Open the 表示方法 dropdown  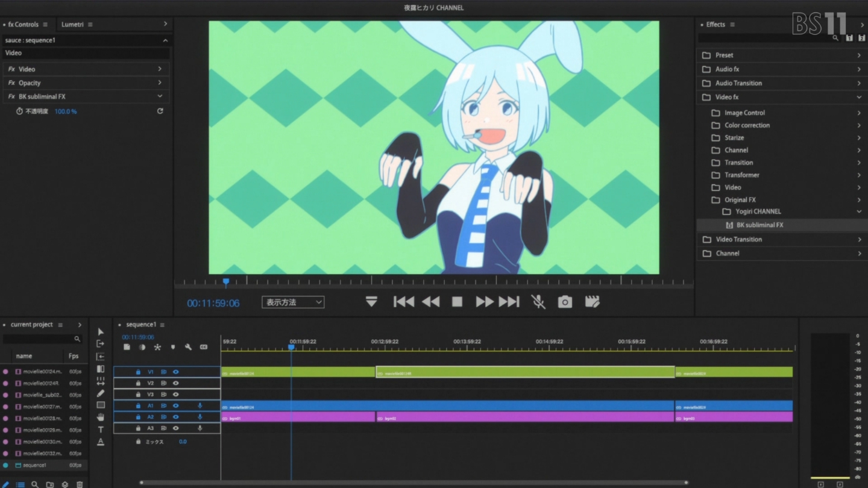[x=293, y=302]
